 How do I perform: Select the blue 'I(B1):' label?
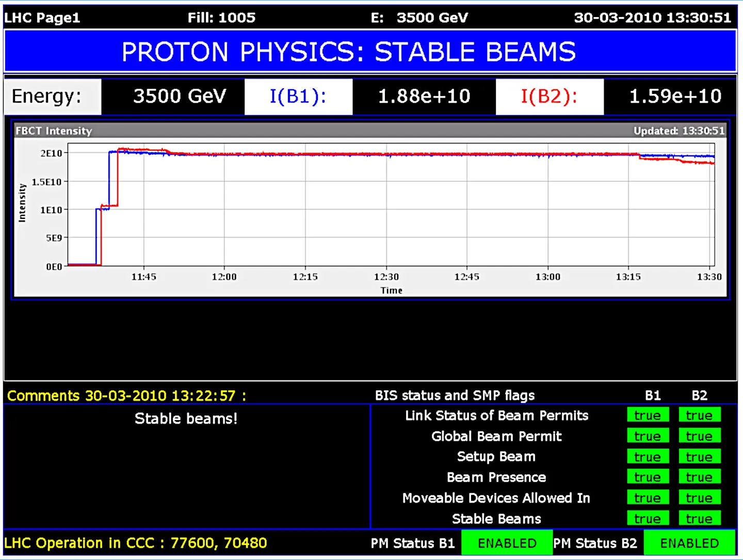coord(298,97)
